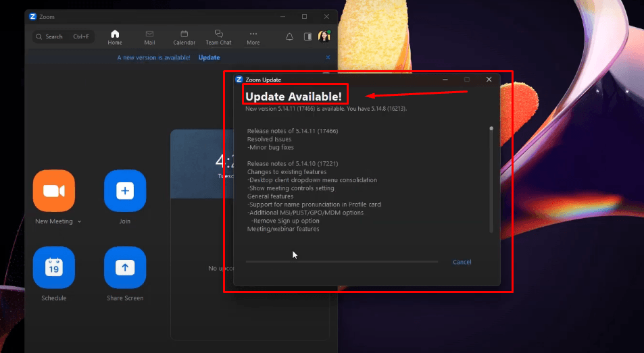
Task: Click "-Support for name pronunciation in Profile card"
Action: [x=314, y=205]
